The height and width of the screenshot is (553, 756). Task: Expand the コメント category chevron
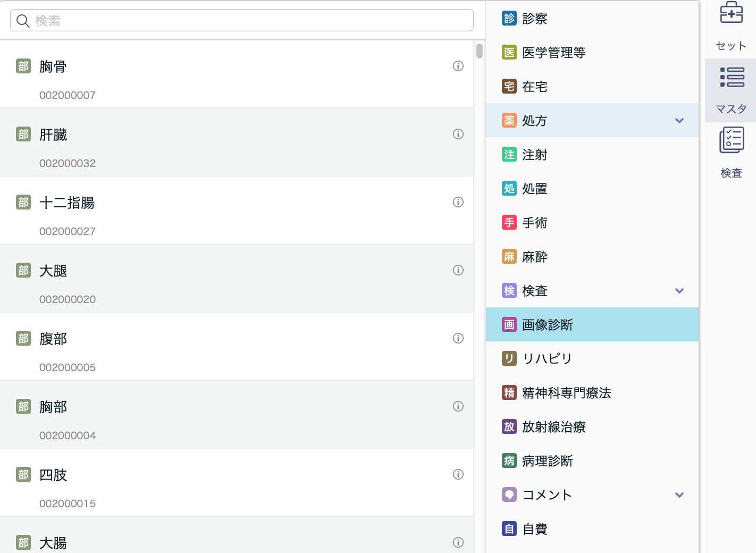[679, 495]
